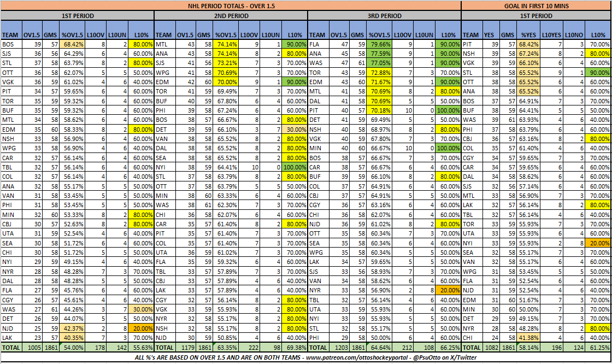
Task: Select ANA's 77.59% in 3rd Period table
Action: click(x=379, y=54)
